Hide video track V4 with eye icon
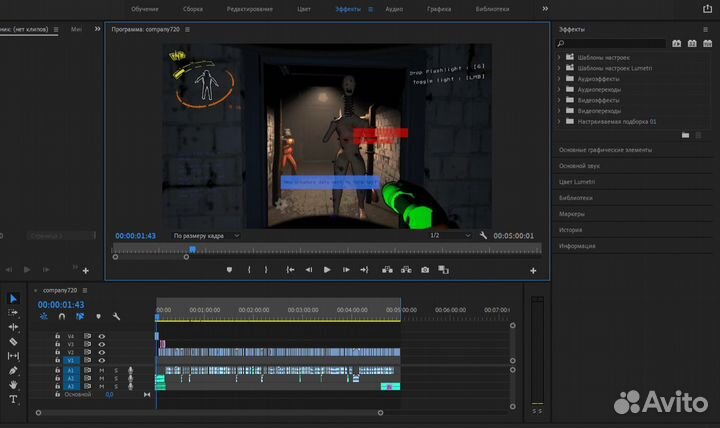The width and height of the screenshot is (720, 428). pos(101,336)
